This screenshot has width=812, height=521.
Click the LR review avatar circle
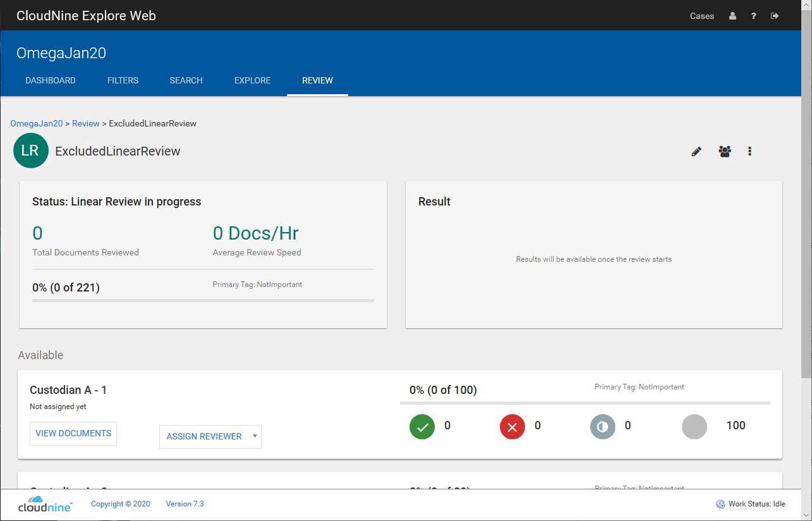(30, 150)
